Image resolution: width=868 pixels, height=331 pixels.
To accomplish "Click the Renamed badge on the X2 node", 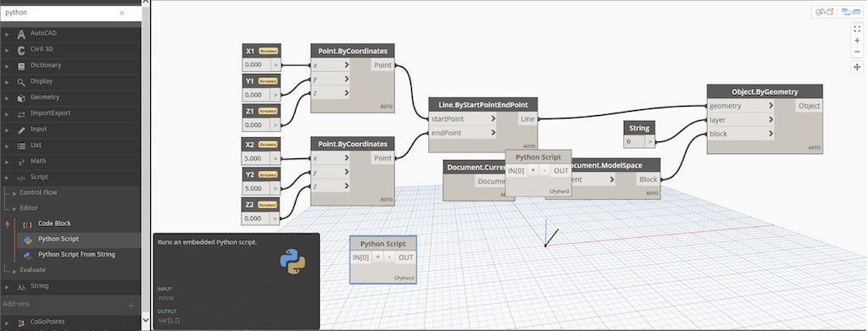I will pos(268,144).
